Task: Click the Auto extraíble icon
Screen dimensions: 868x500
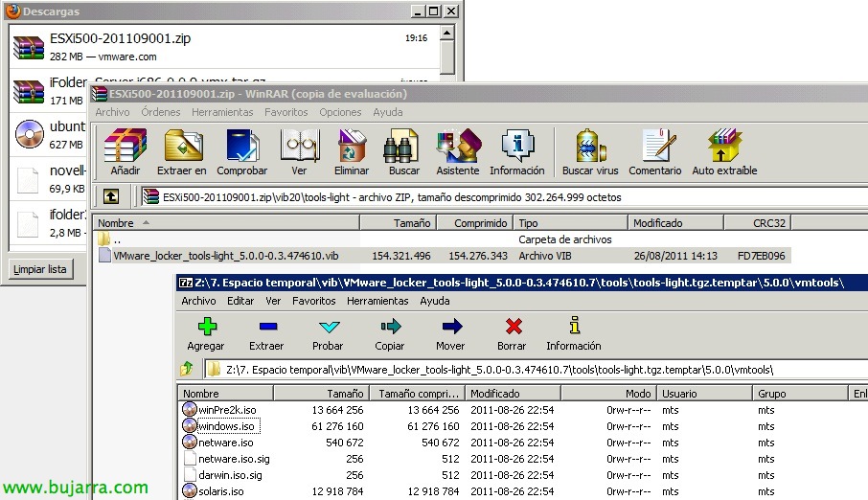Action: coord(724,147)
